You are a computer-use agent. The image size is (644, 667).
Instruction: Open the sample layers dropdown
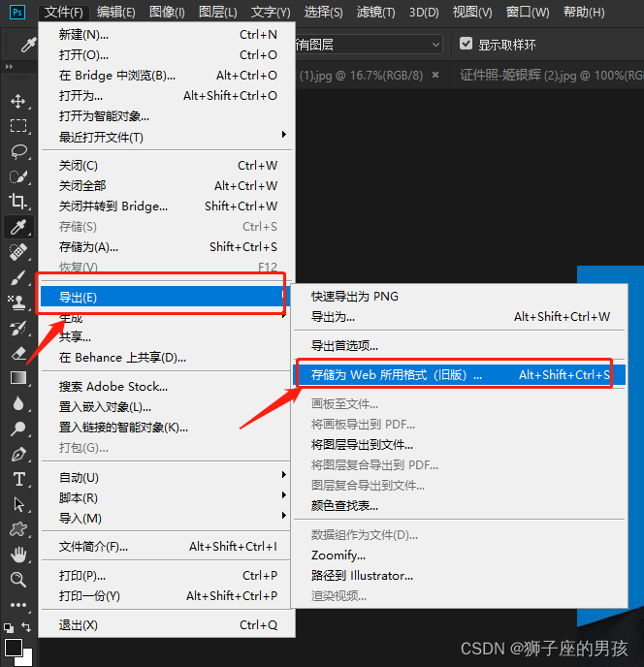point(369,45)
